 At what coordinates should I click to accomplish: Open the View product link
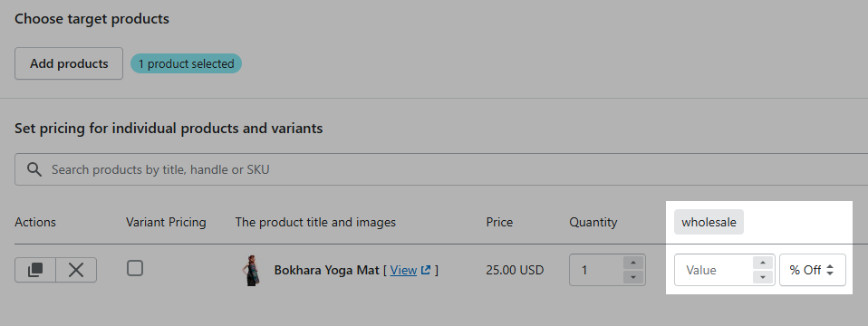click(x=403, y=270)
